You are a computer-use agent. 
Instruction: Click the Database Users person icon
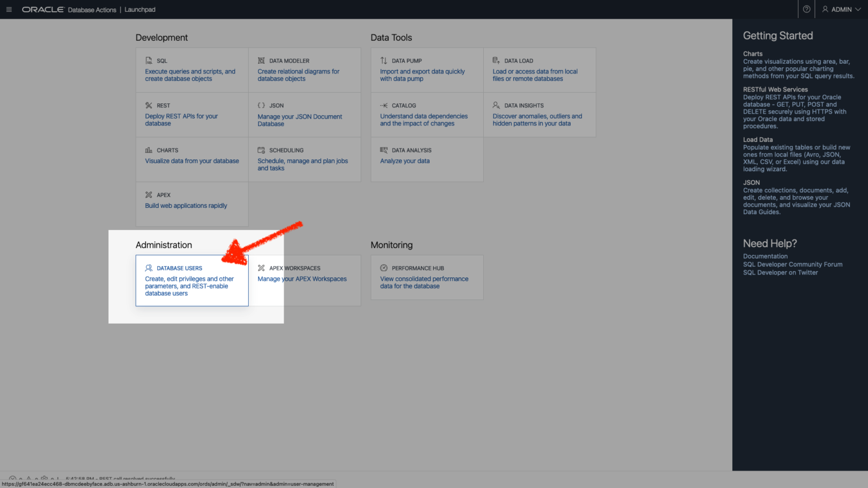pyautogui.click(x=149, y=268)
